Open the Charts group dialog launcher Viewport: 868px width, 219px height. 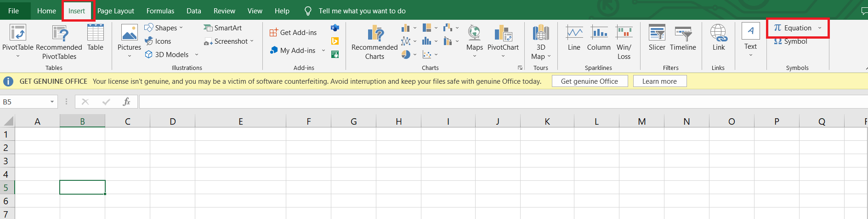coord(520,68)
